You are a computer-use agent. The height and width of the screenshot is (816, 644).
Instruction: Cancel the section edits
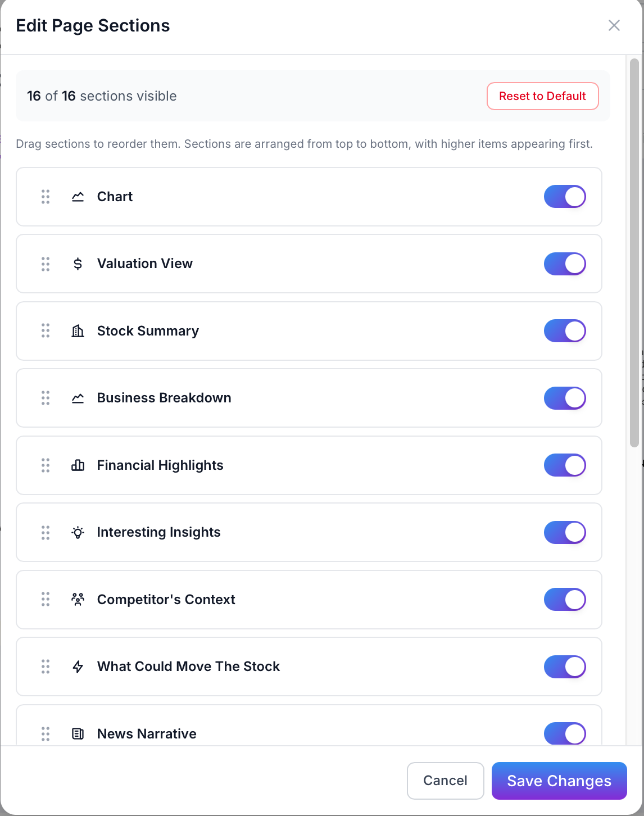445,781
